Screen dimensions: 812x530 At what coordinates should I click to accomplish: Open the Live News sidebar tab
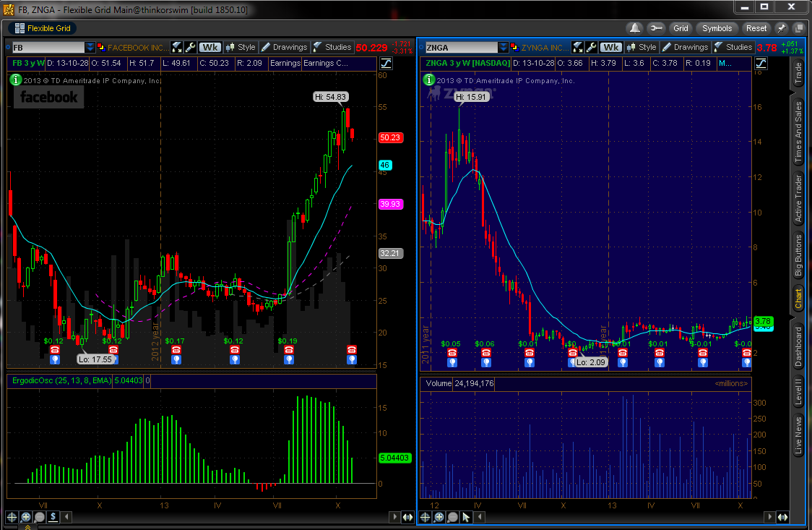pos(798,436)
